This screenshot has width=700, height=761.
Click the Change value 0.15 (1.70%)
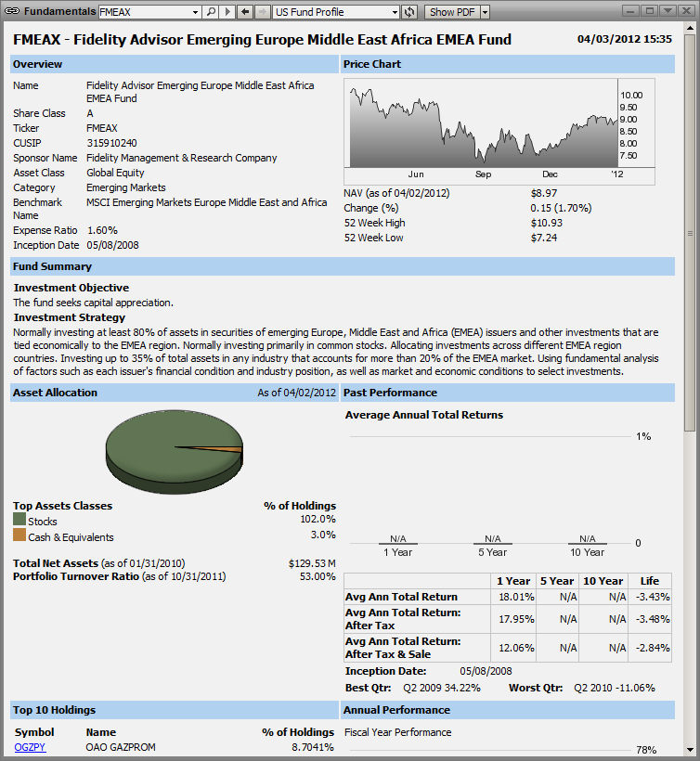[561, 208]
